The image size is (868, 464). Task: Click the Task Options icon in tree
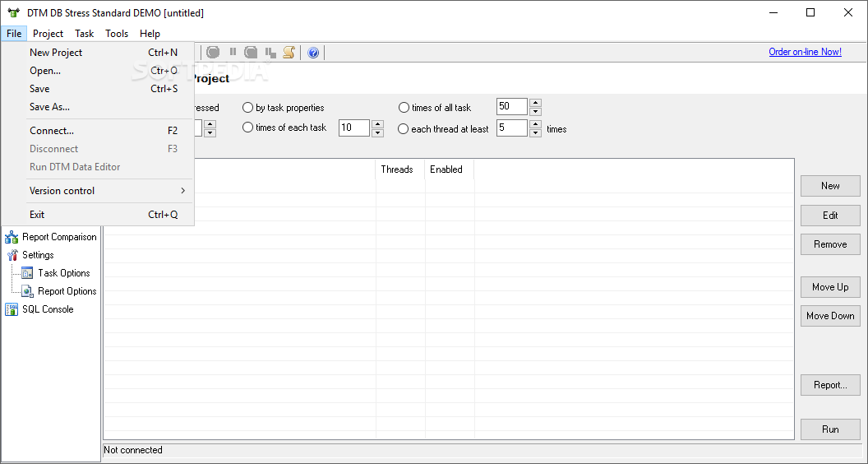pyautogui.click(x=27, y=273)
